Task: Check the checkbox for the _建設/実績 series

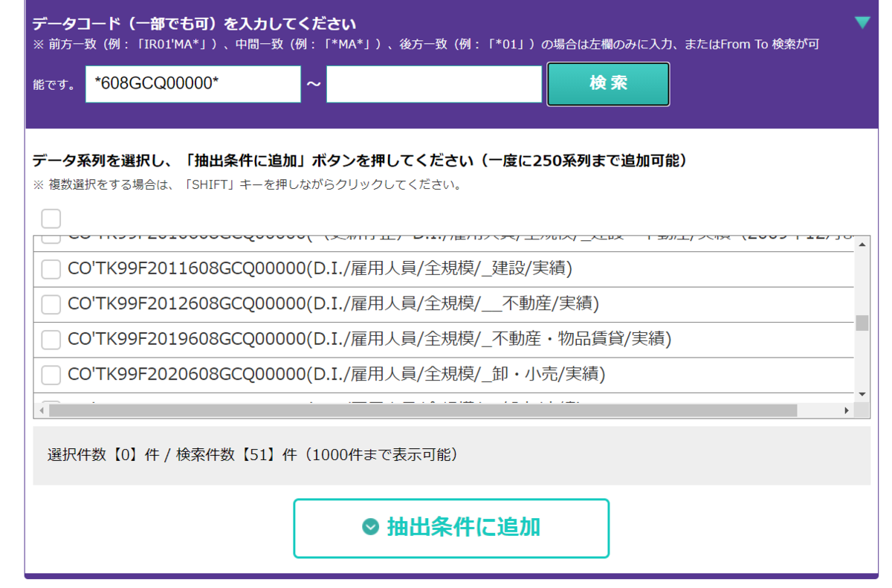Action: [50, 268]
